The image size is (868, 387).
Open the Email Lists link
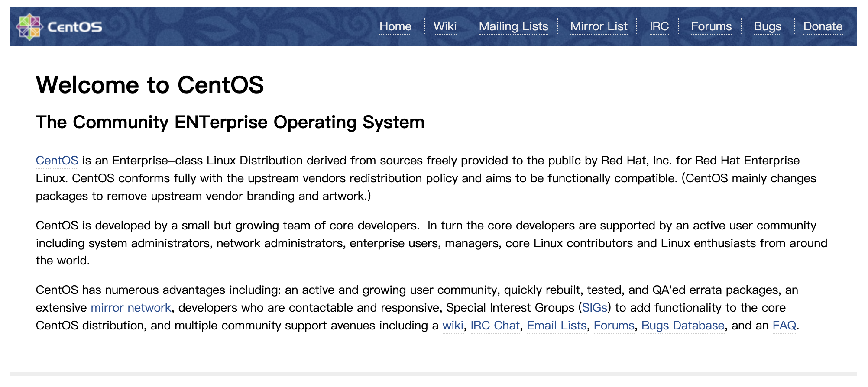pyautogui.click(x=557, y=326)
